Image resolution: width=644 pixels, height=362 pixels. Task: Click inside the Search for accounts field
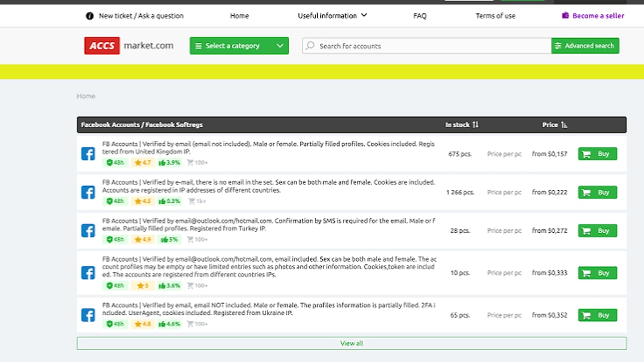click(x=427, y=46)
